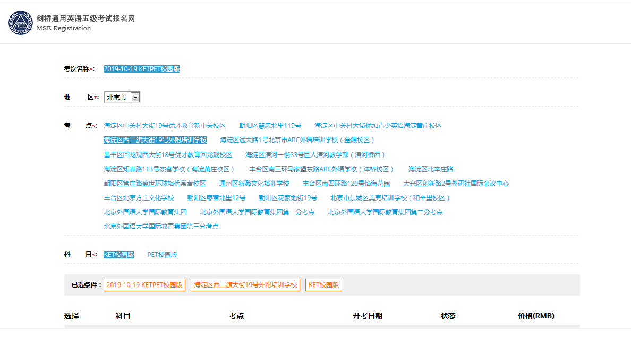
Task: Open the 北京市 region dropdown
Action: (x=122, y=97)
